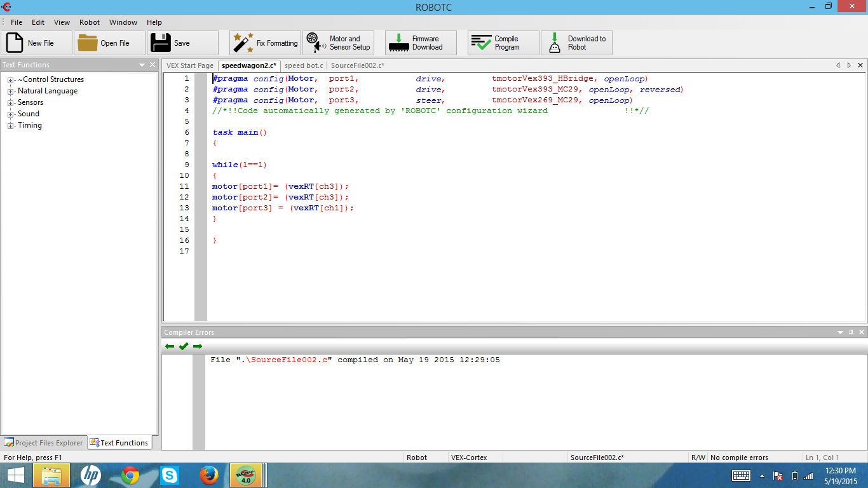Click task main() code line

(240, 132)
